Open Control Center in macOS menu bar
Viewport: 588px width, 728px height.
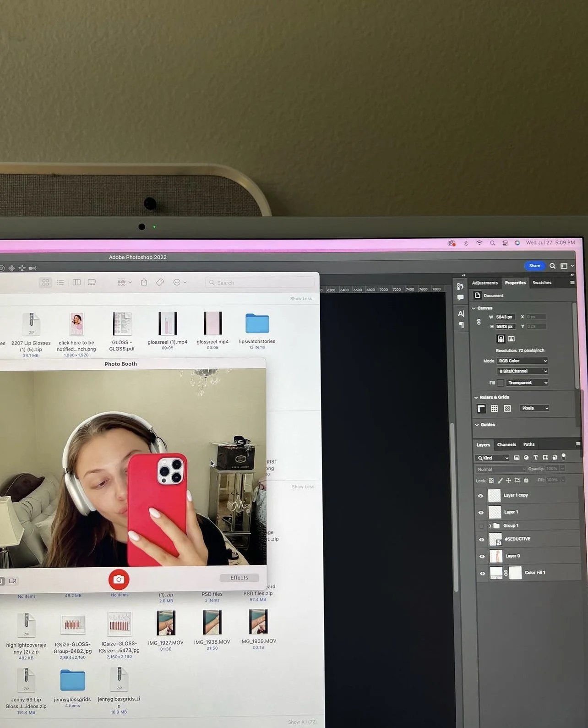(x=505, y=243)
